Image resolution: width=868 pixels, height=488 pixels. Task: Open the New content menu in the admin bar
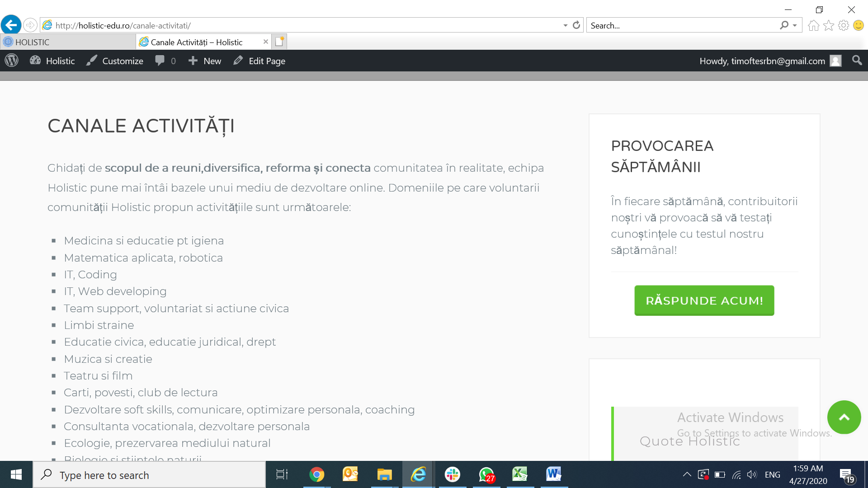[205, 61]
